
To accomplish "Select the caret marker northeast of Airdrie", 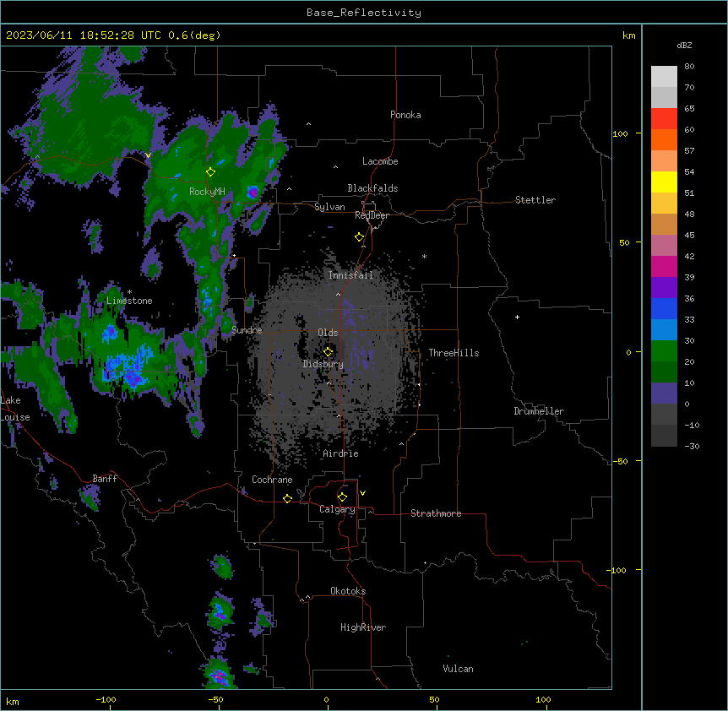I will click(x=402, y=444).
